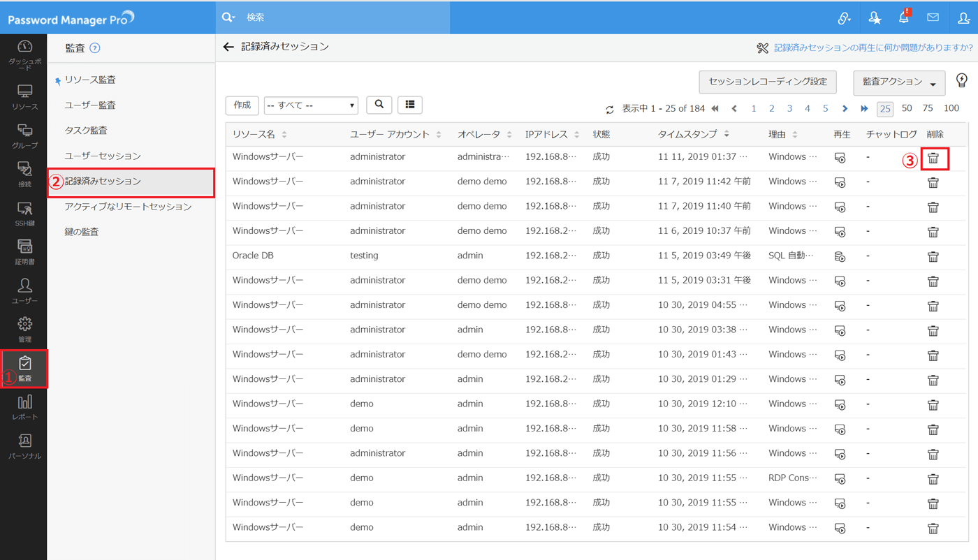The image size is (978, 560).
Task: Open the Dashboard icon in sidebar
Action: point(24,53)
